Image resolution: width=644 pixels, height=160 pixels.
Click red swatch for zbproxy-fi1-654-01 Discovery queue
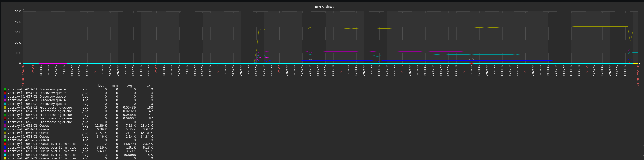click(x=5, y=93)
